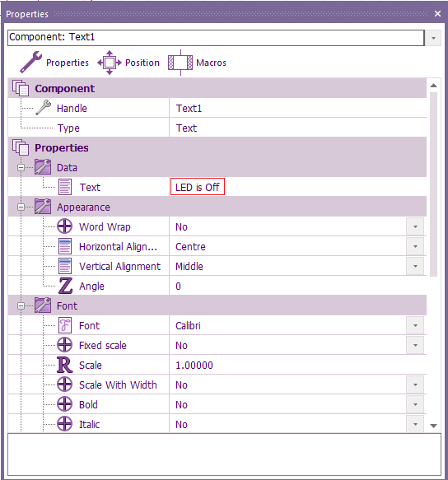Screen dimensions: 448x480
Task: Click the scroll down arrow of properties list
Action: 433,426
